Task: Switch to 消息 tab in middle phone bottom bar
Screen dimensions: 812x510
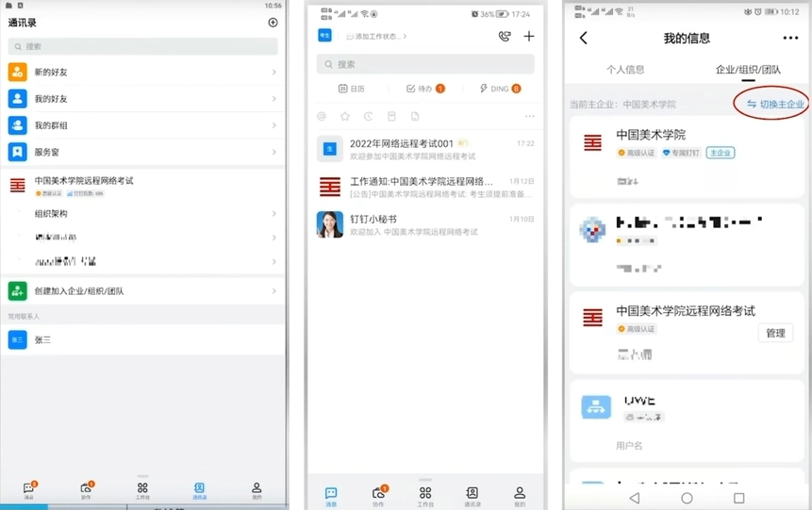Action: [x=331, y=496]
